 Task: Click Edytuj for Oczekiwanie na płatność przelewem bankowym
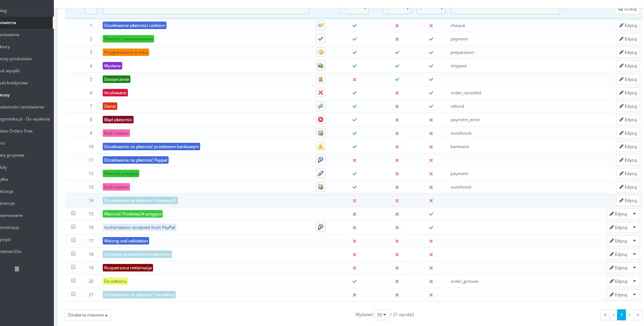(628, 147)
